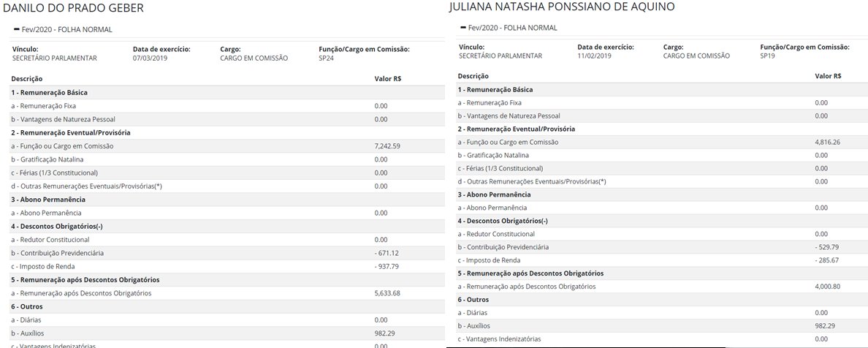Click Juliana's 'Vantagens de Natureza Pessoal' row
The image size is (868, 348).
[x=663, y=116]
